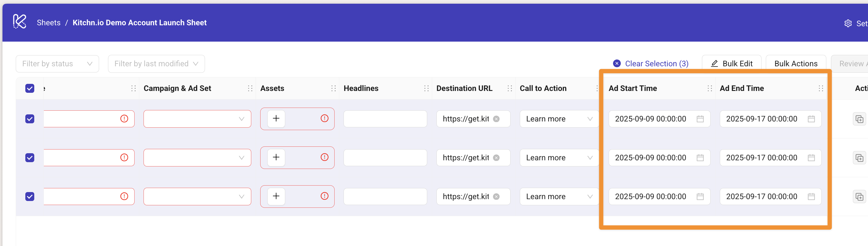The height and width of the screenshot is (246, 868).
Task: Uncheck the third row checkbox
Action: coord(30,196)
